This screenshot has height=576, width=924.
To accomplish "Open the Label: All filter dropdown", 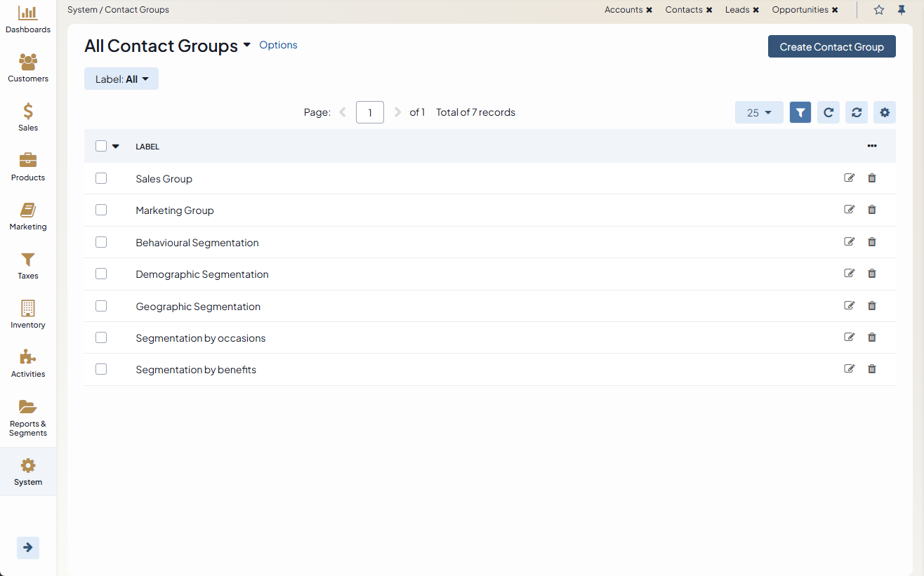I will (x=121, y=79).
